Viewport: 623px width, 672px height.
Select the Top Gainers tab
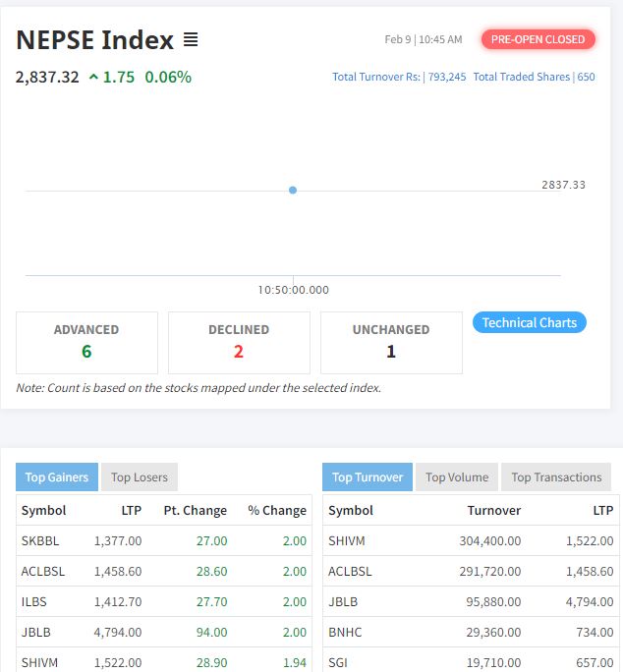[57, 477]
